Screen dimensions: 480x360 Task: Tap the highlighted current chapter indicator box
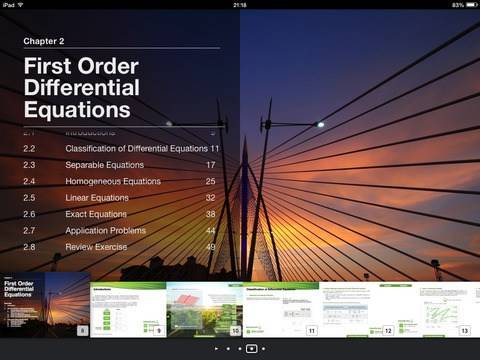point(251,349)
